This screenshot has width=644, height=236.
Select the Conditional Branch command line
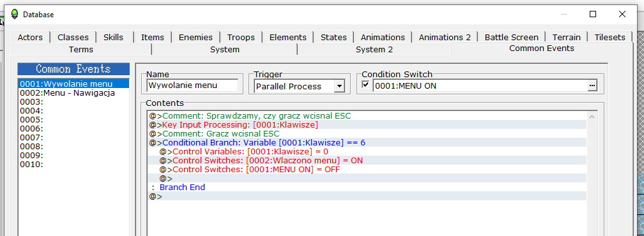[x=367, y=143]
